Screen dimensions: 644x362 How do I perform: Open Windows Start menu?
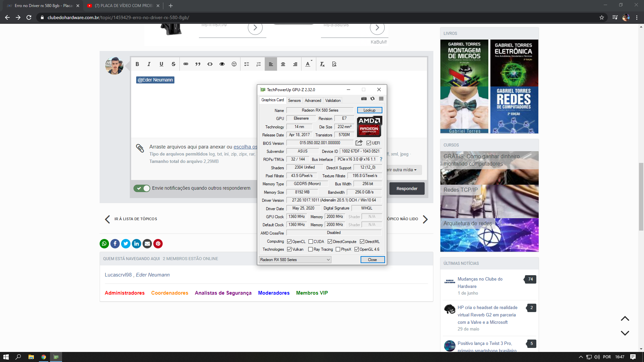click(x=6, y=357)
